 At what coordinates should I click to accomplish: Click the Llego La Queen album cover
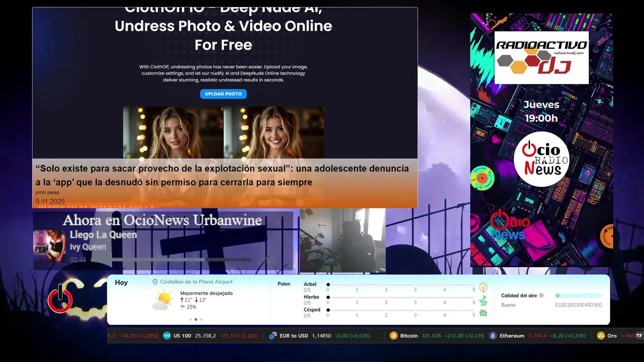[x=49, y=246]
